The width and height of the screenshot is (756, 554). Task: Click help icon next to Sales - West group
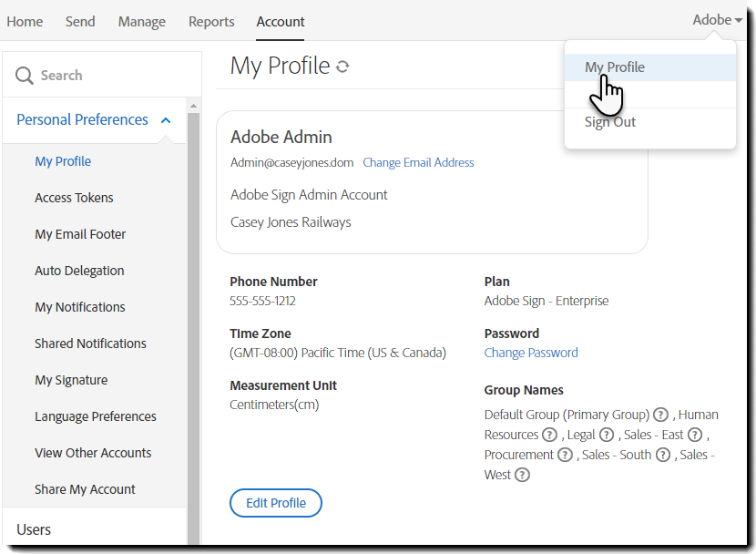tap(522, 475)
